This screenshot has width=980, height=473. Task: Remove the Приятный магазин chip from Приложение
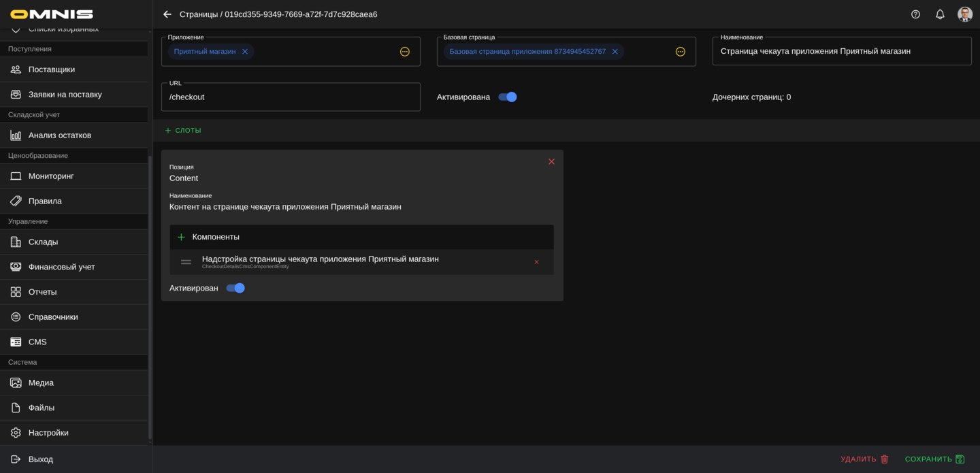(245, 52)
